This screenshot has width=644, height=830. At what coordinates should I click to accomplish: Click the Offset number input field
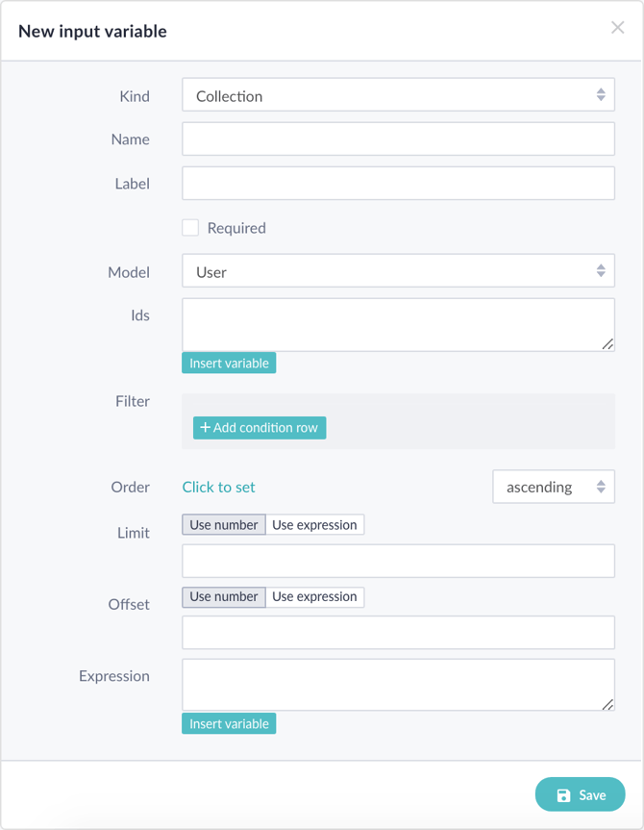398,632
